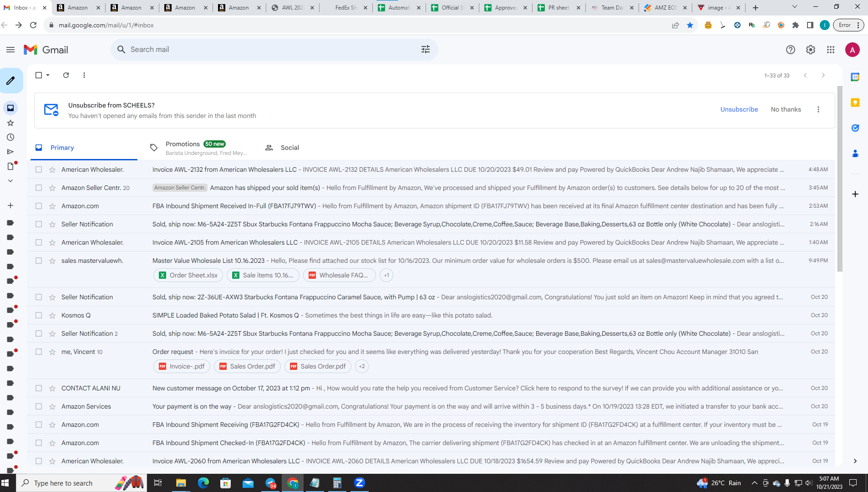Open Starred mail in sidebar
This screenshot has width=868, height=492.
pyautogui.click(x=10, y=123)
